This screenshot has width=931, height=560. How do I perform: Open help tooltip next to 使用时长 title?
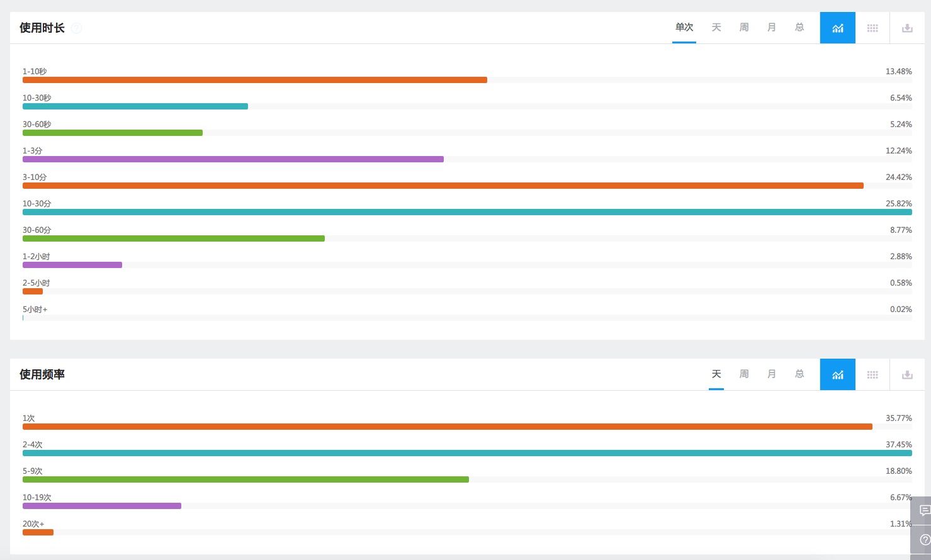[x=76, y=28]
